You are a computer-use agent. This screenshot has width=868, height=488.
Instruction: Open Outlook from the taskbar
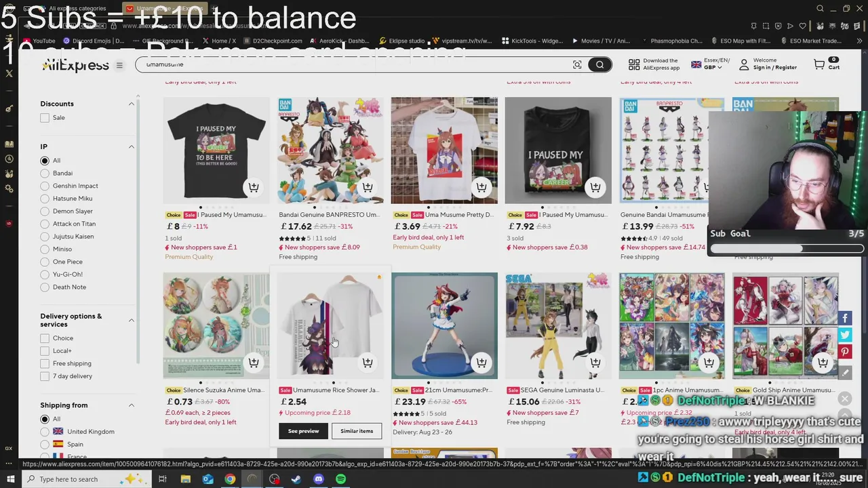click(208, 479)
